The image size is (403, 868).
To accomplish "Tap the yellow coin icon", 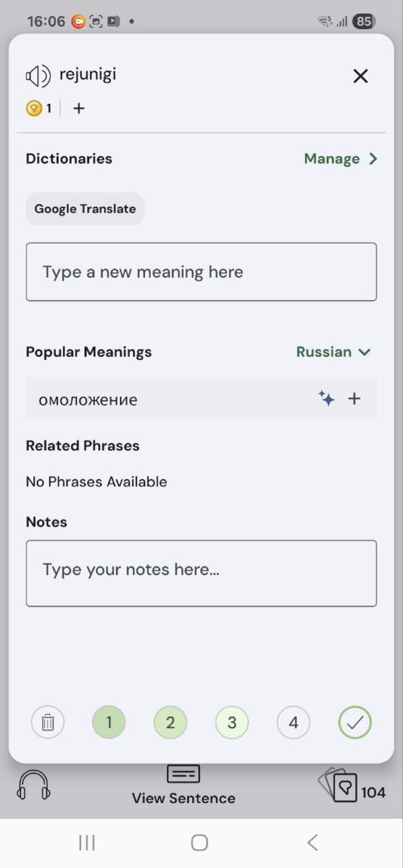I will coord(34,108).
